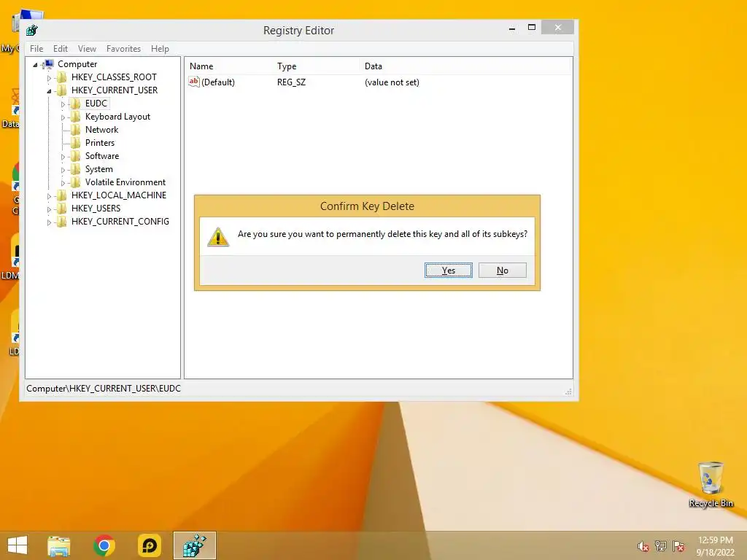
Task: Click the EUDC folder icon
Action: click(x=75, y=104)
